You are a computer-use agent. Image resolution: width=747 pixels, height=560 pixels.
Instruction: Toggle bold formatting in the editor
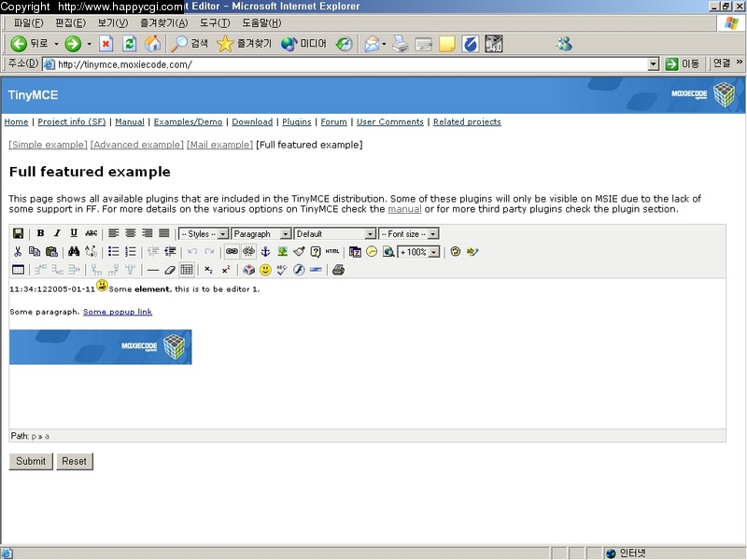point(40,233)
